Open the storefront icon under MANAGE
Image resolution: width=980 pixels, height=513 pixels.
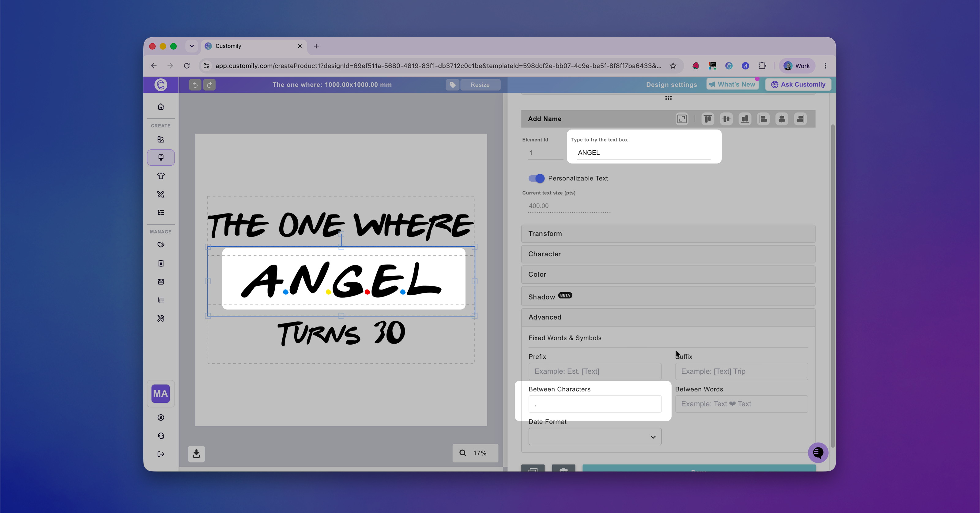click(x=161, y=282)
